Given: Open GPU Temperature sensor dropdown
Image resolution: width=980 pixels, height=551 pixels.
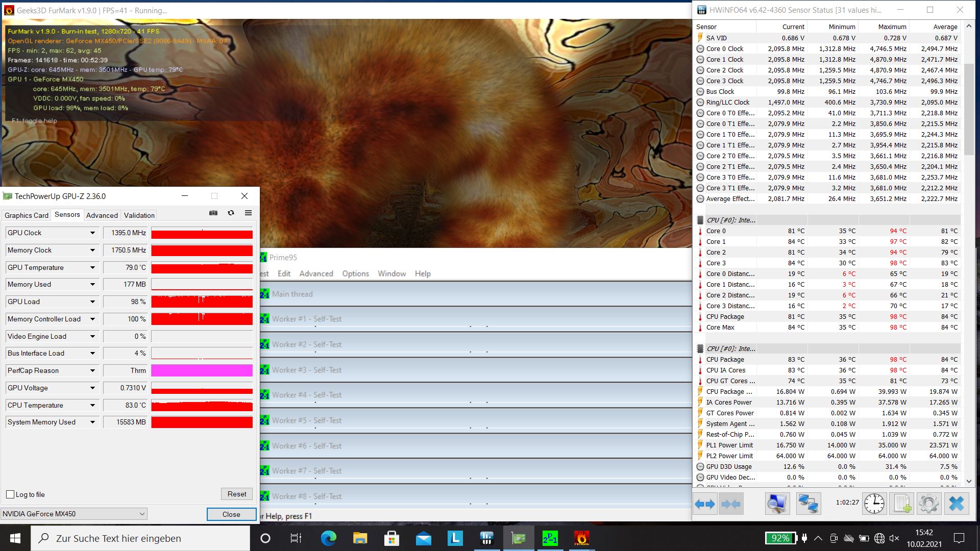Looking at the screenshot, I should (x=92, y=268).
